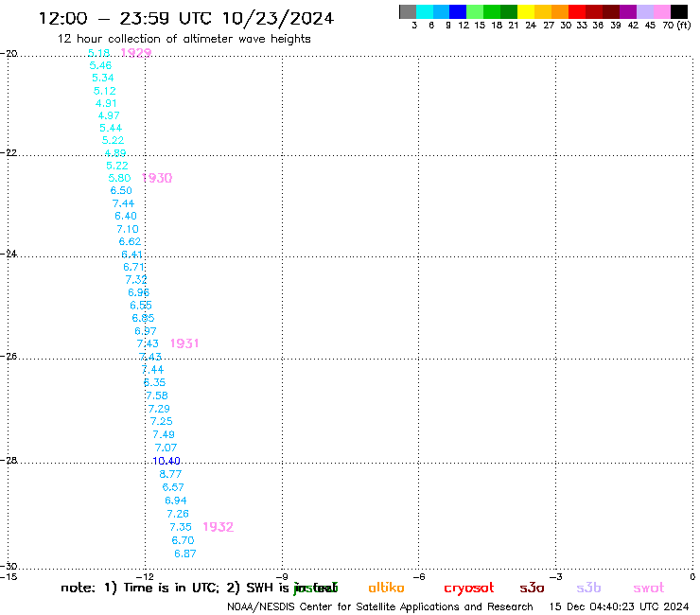This screenshot has height=615, width=700.
Task: Click the 7.49 wave height value
Action: (x=164, y=434)
